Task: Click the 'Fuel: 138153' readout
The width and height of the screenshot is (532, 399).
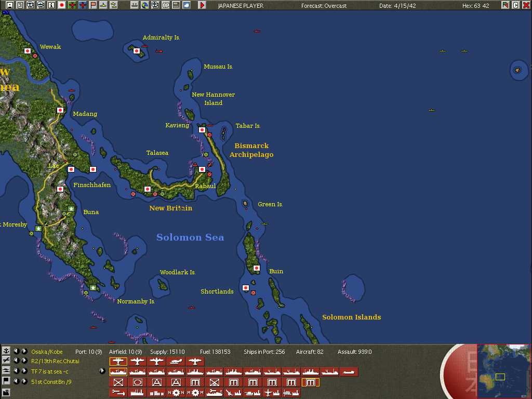Action: pos(215,352)
